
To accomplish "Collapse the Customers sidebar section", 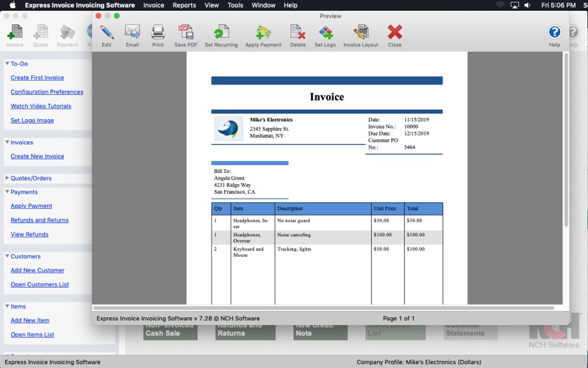I will click(x=7, y=255).
